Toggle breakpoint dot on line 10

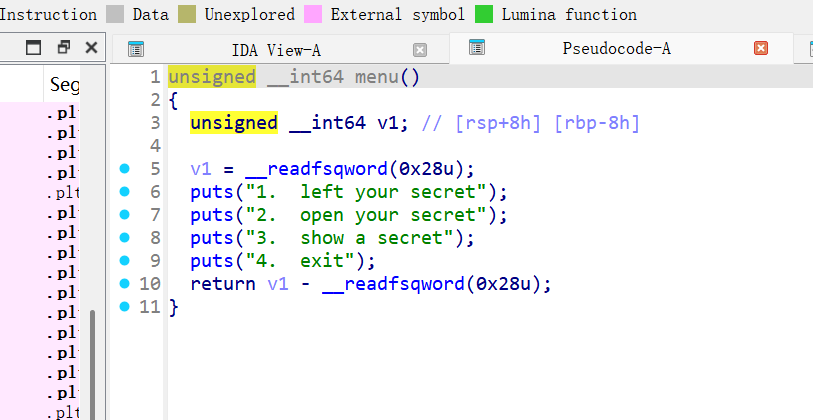coord(125,283)
